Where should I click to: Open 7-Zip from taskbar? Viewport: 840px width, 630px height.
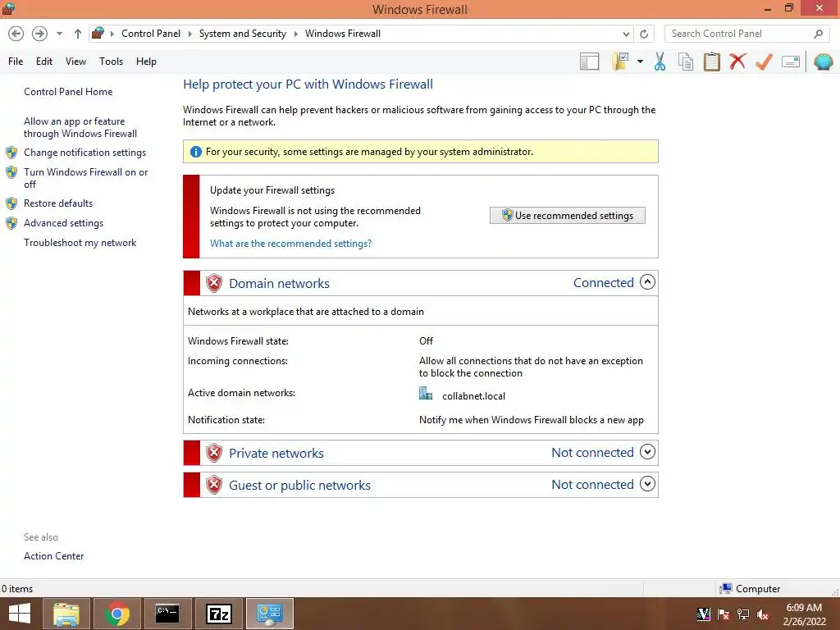click(x=218, y=614)
